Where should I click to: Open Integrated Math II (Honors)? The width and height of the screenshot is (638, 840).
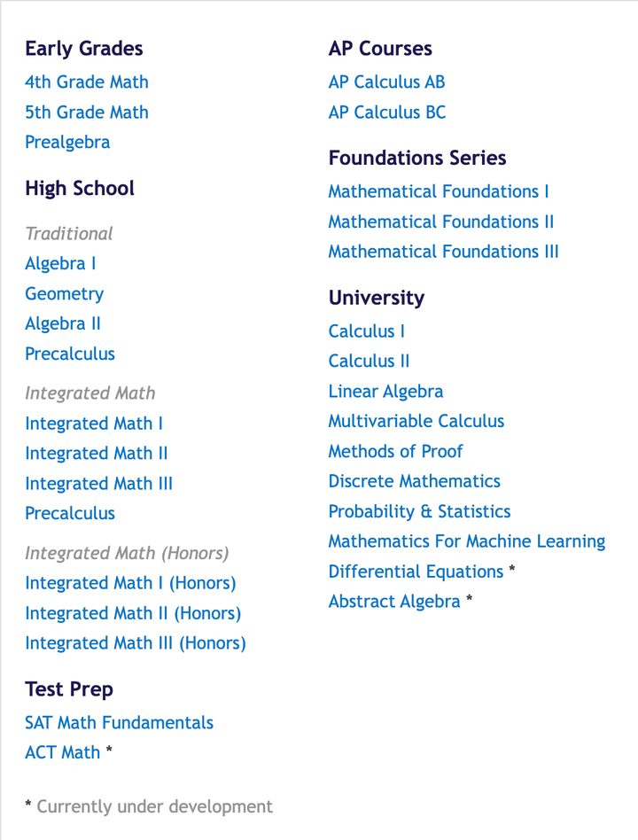133,613
